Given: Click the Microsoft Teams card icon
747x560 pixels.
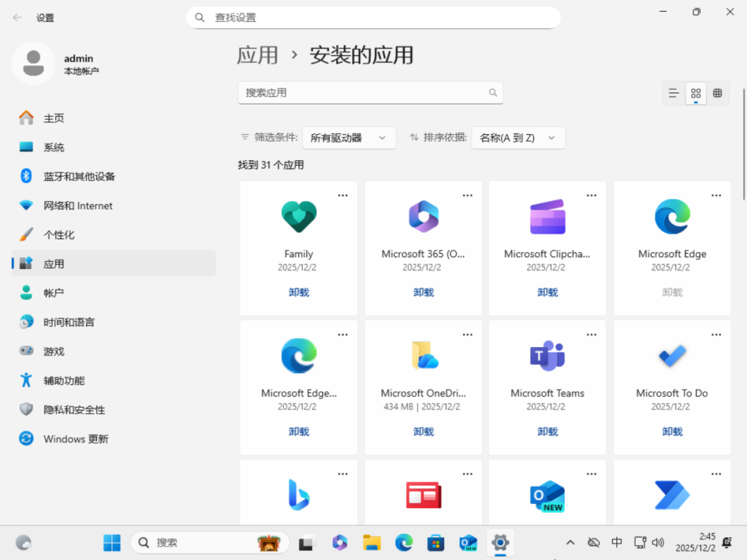Looking at the screenshot, I should 547,356.
